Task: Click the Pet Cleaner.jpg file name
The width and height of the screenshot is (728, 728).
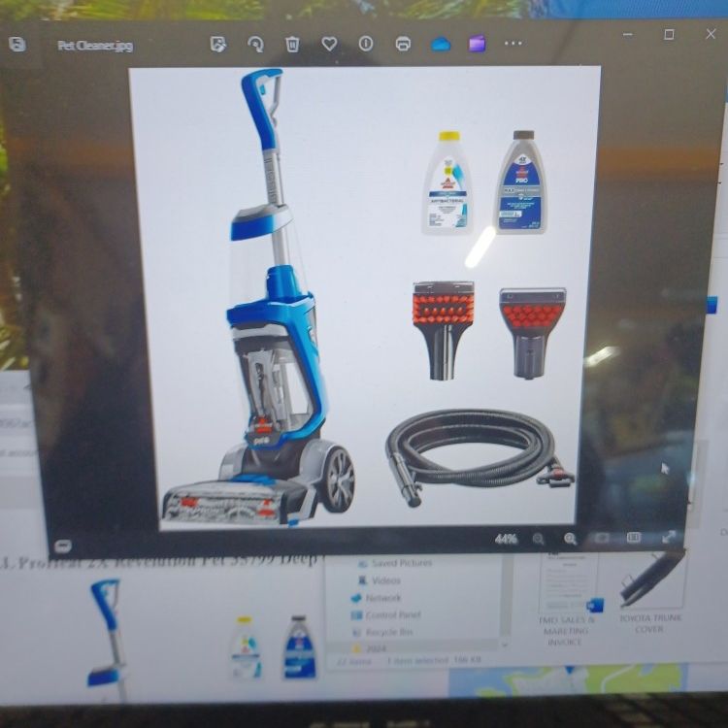Action: point(95,46)
